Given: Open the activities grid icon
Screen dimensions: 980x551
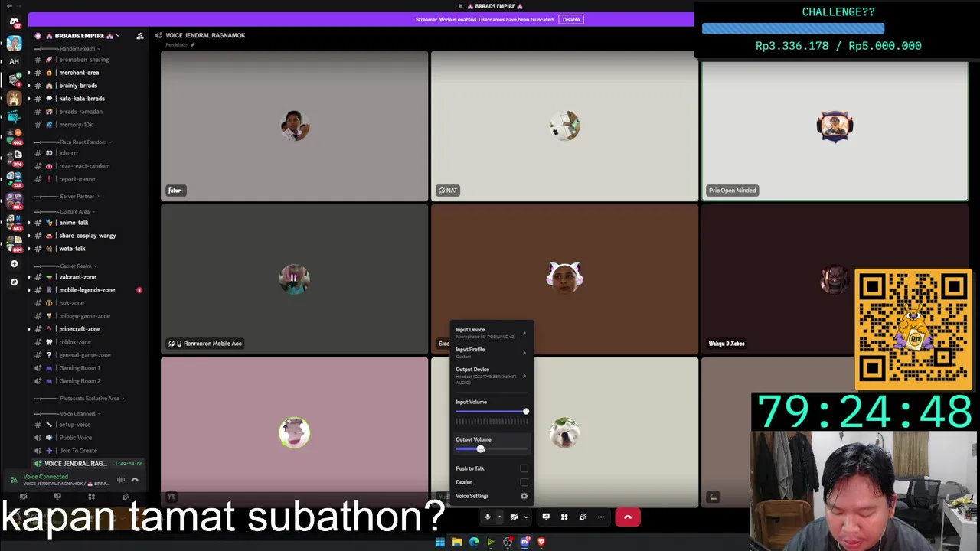Looking at the screenshot, I should pyautogui.click(x=564, y=517).
